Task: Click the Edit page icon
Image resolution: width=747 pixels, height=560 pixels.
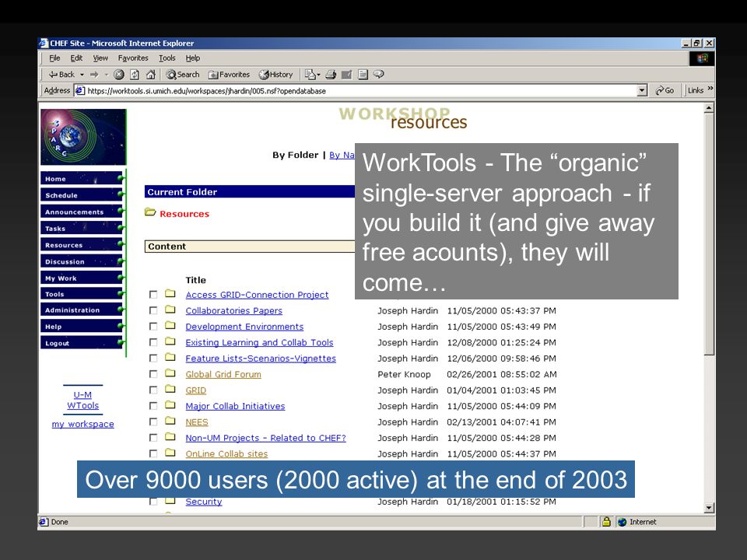Action: pyautogui.click(x=347, y=75)
